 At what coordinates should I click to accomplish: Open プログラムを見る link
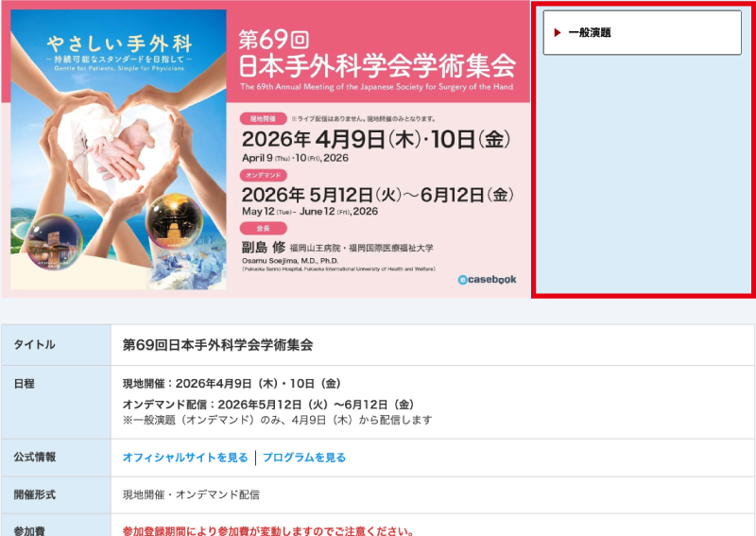coord(304,458)
